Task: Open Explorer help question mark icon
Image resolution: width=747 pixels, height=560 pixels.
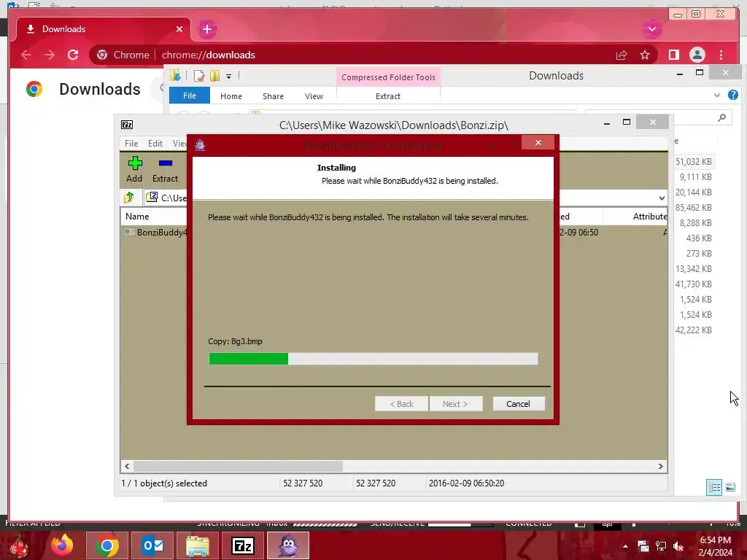Action: (733, 95)
